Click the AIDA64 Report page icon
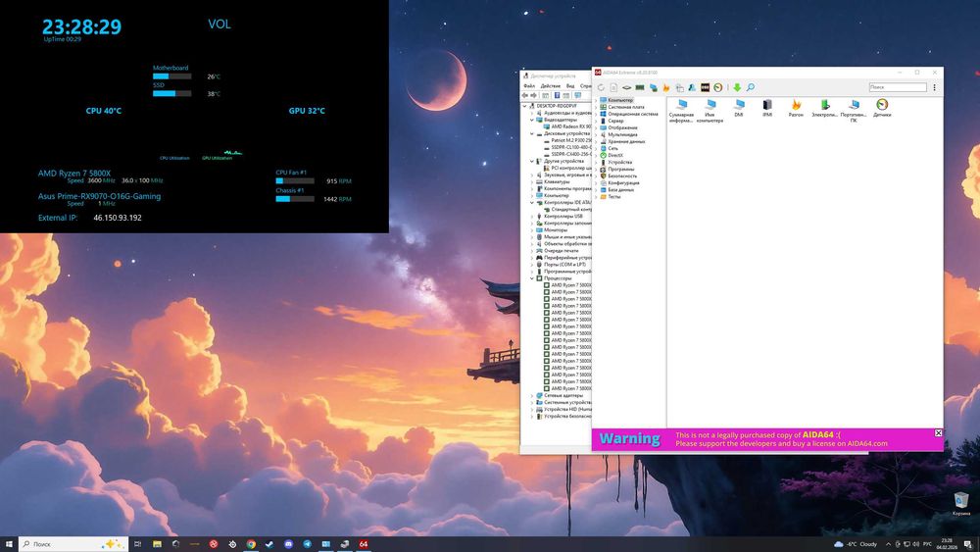980x552 pixels. 613,87
